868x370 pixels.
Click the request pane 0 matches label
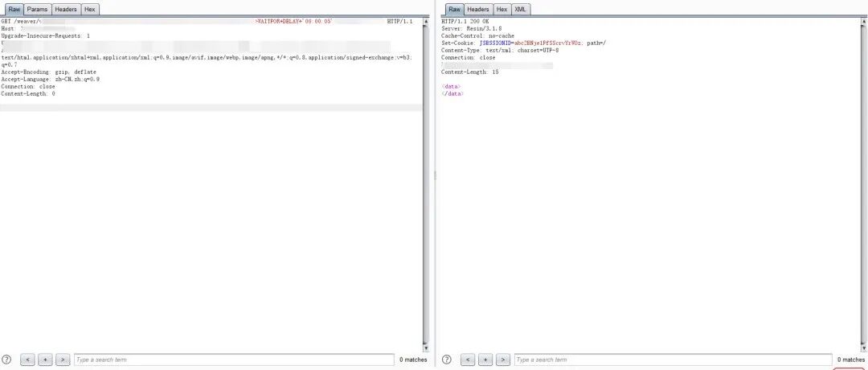414,360
